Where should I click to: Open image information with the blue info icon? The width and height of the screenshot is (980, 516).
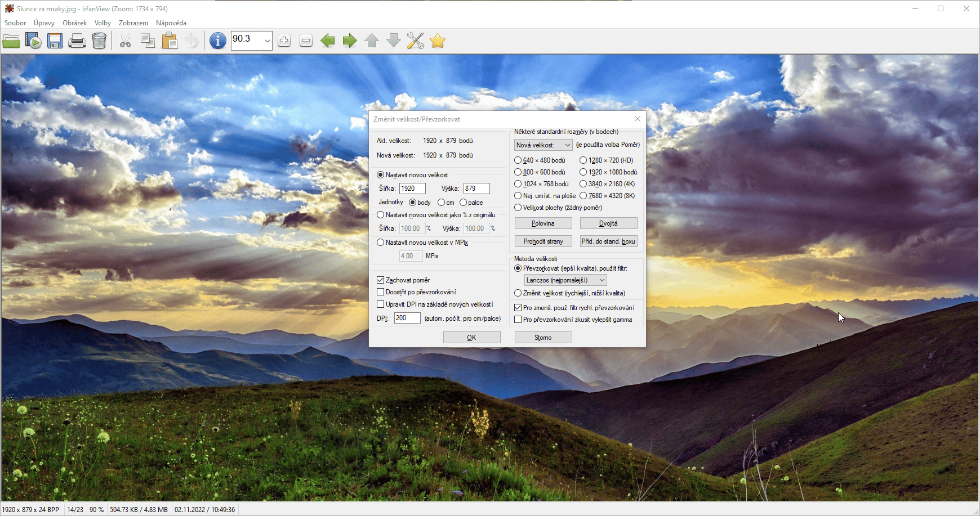pyautogui.click(x=217, y=41)
